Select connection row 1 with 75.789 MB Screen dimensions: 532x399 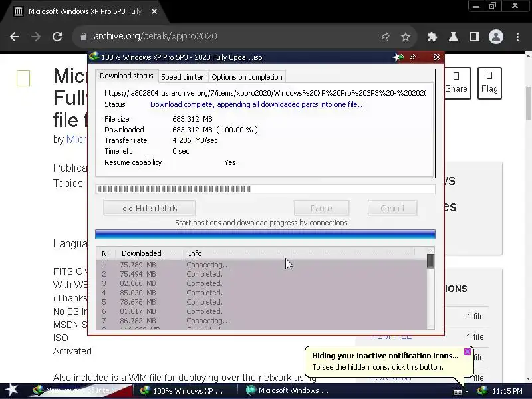point(261,265)
